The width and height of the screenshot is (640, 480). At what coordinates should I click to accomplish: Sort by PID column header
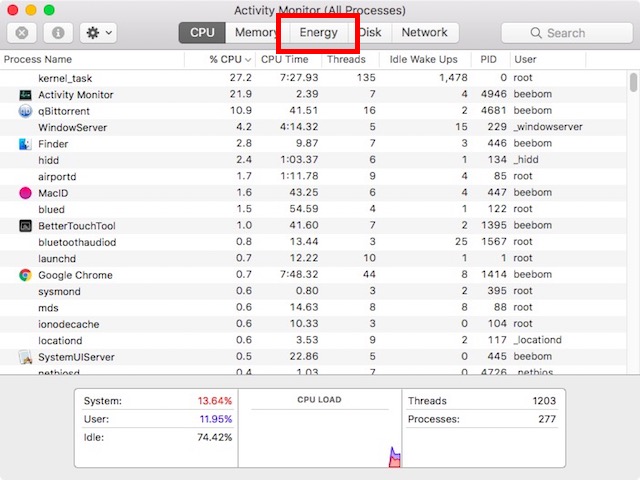coord(490,60)
